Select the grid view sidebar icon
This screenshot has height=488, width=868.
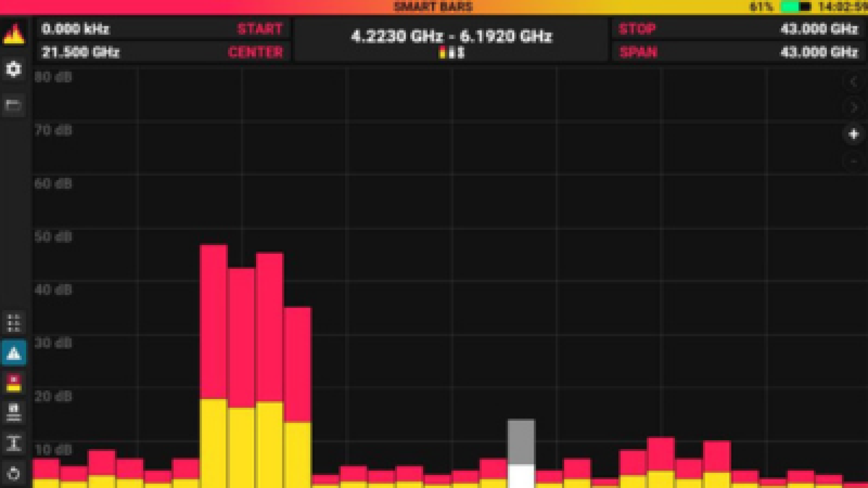point(14,323)
